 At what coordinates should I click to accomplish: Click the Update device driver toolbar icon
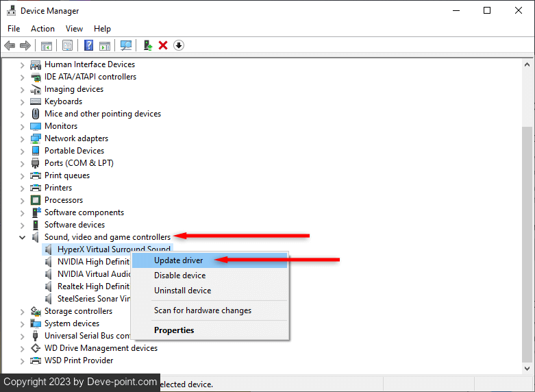pos(147,45)
